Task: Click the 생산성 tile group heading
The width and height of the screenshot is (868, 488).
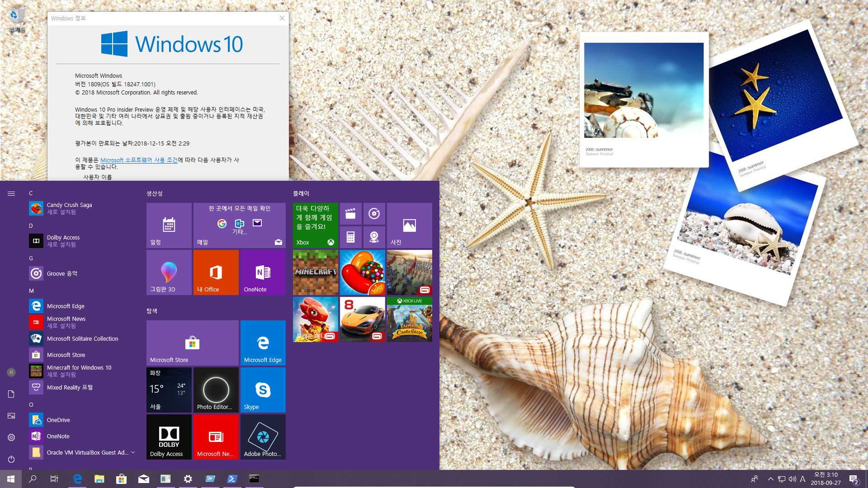Action: (155, 193)
